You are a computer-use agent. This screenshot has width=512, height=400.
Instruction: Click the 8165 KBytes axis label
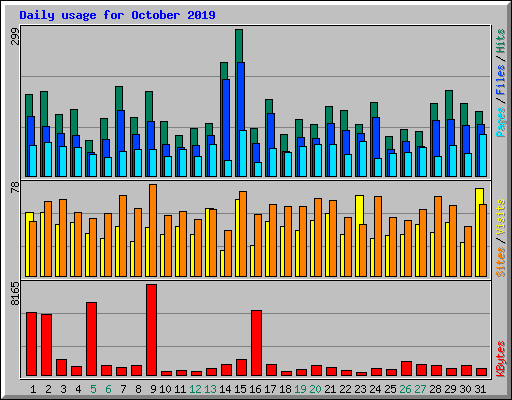(x=15, y=293)
